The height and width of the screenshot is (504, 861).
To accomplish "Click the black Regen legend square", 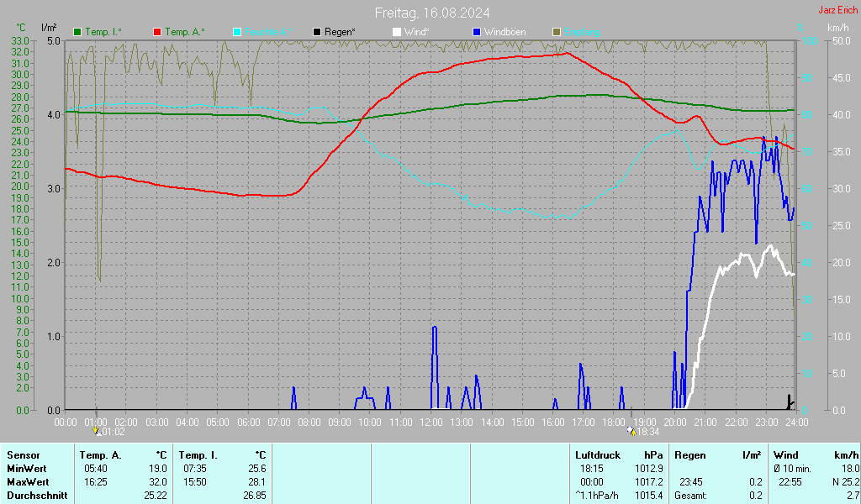I will click(317, 32).
